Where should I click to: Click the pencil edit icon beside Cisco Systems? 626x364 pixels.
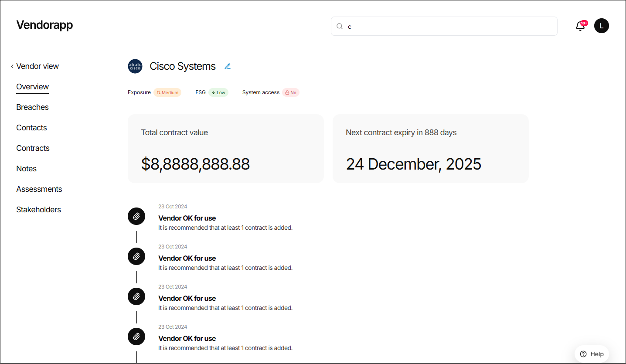tap(228, 66)
